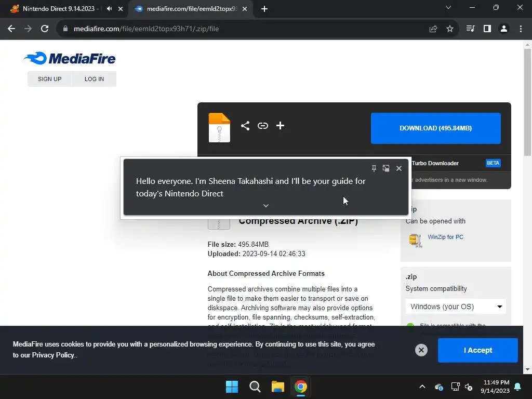Bookmark this page with the star
532x399 pixels.
[450, 29]
